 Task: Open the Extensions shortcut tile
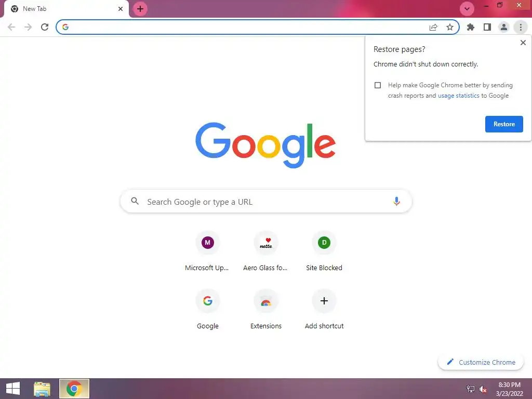(265, 310)
